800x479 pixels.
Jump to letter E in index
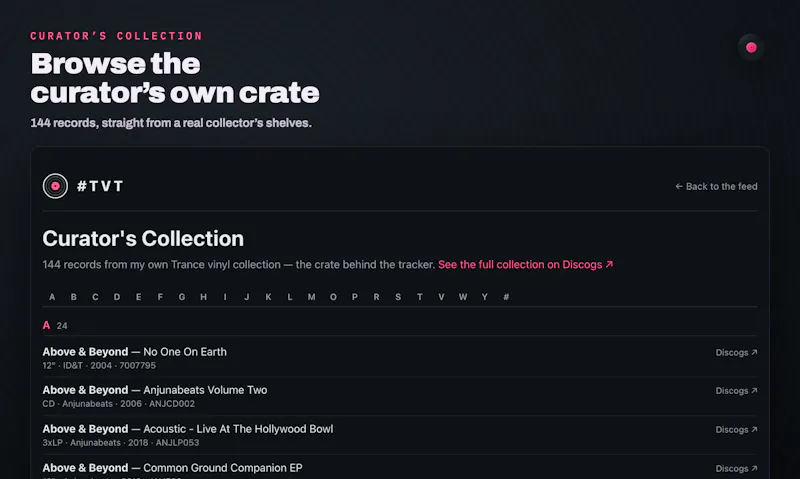coord(138,297)
